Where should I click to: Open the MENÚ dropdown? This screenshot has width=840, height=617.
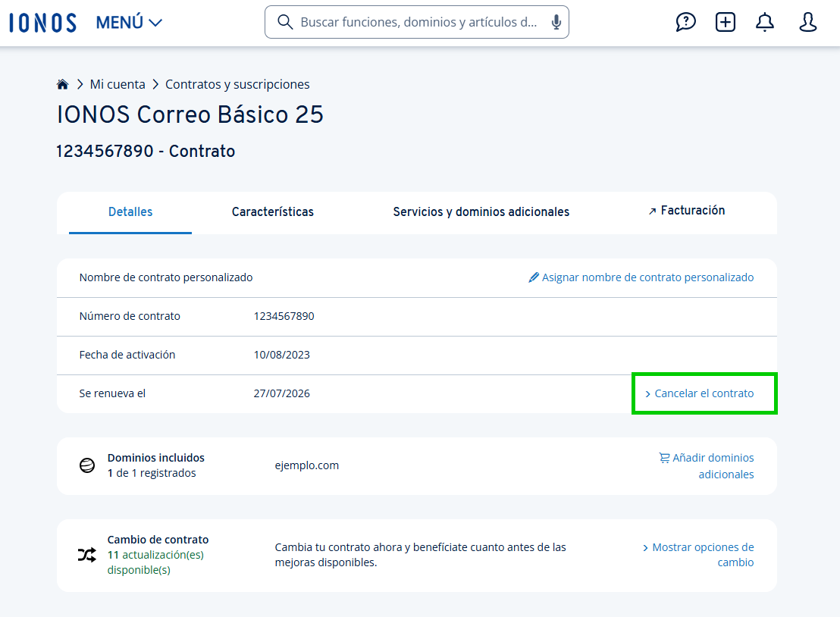[129, 23]
